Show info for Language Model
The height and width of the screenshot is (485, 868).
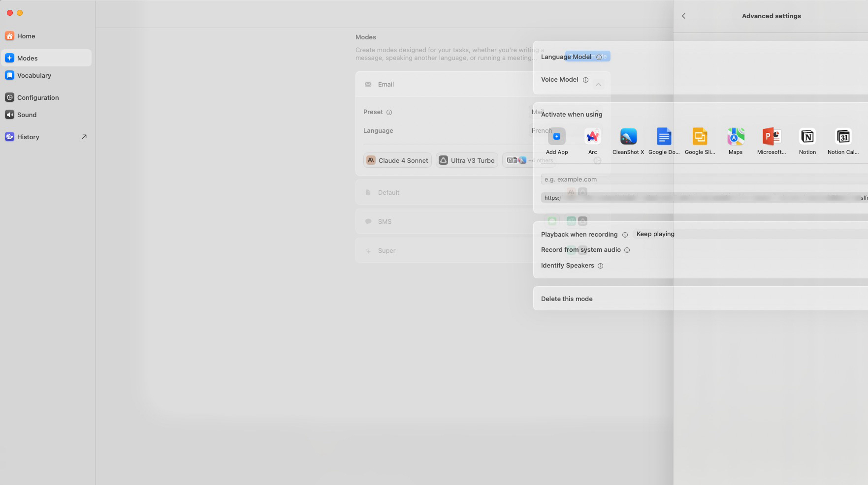(599, 57)
